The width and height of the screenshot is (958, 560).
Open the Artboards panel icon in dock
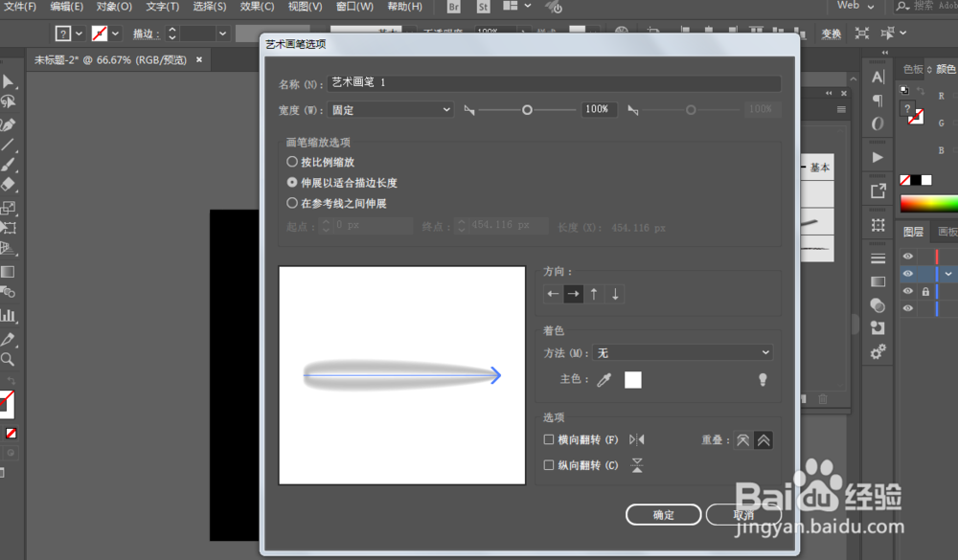pos(878,225)
